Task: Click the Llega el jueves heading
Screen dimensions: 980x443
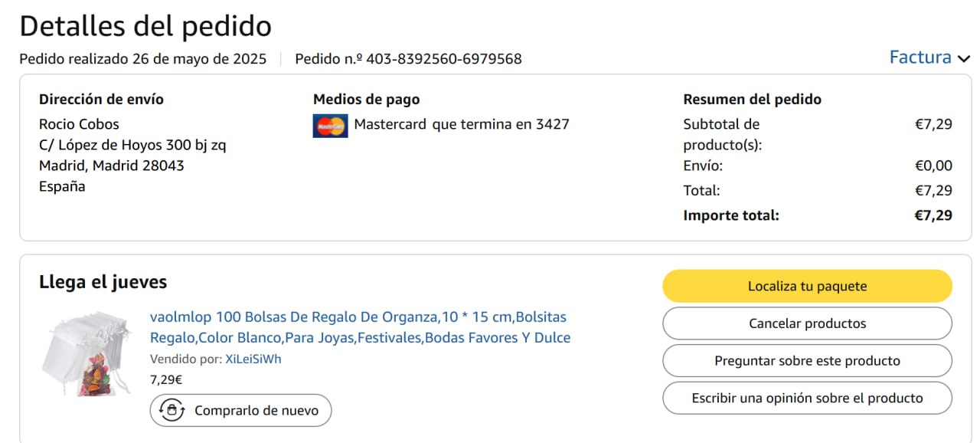Action: coord(103,282)
